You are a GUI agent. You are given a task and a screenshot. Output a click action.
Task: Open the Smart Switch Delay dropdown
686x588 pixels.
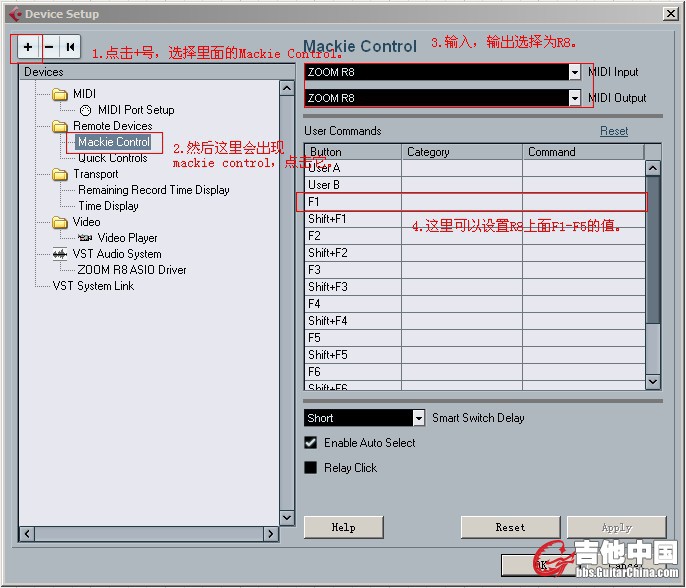coord(418,418)
